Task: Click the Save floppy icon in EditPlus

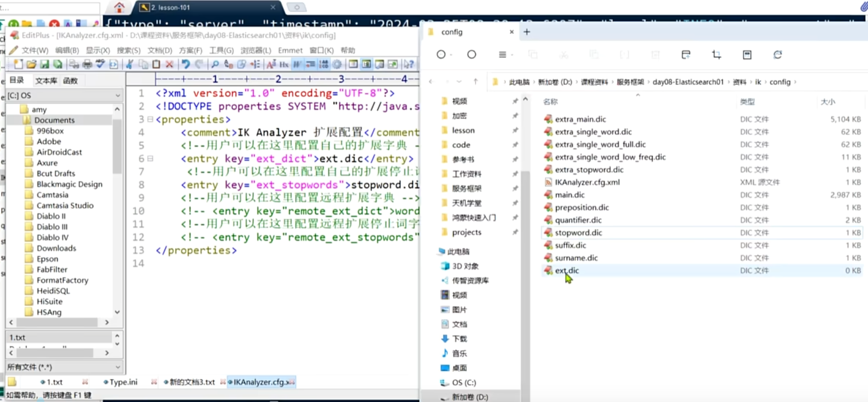Action: 44,64
